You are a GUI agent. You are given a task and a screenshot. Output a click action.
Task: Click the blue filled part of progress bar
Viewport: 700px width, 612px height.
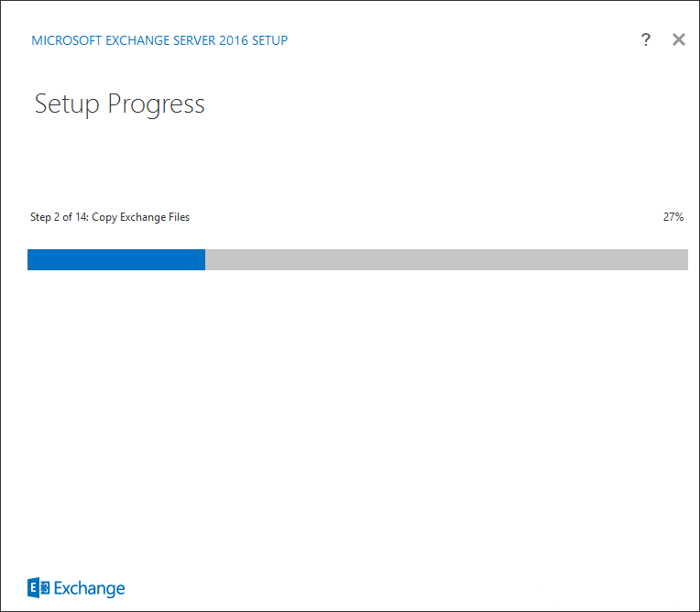pos(116,260)
